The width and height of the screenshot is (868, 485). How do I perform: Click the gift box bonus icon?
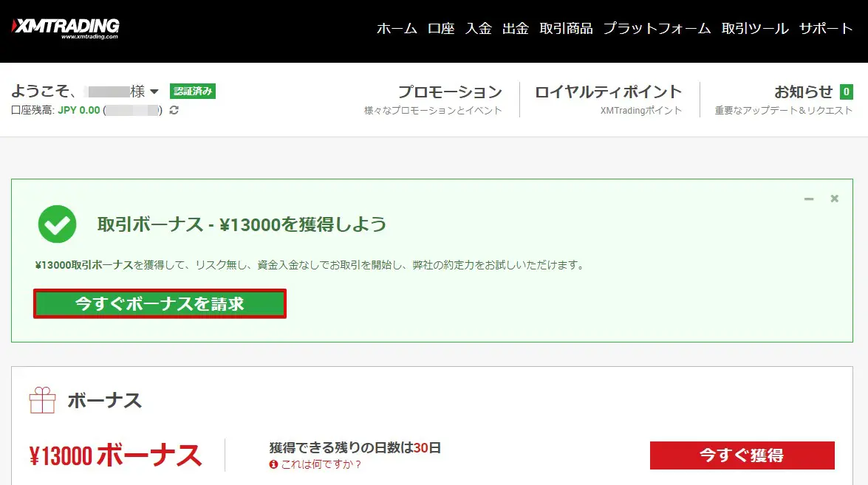(42, 400)
